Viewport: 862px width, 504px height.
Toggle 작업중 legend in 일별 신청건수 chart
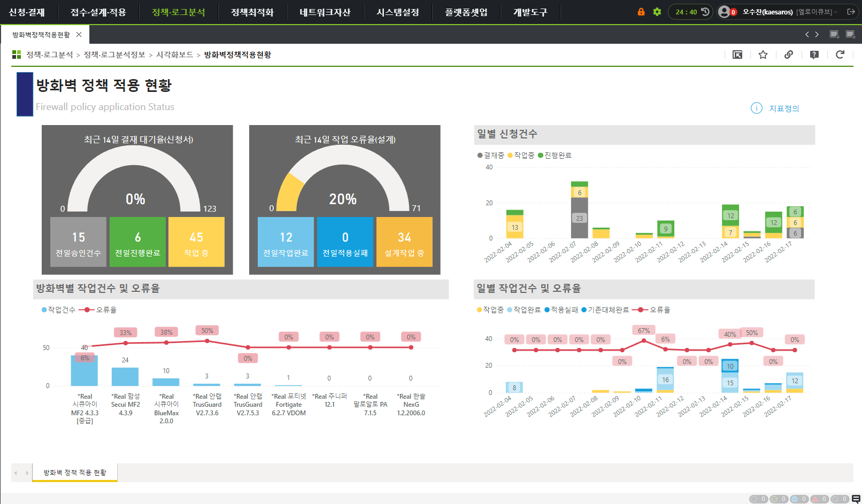[x=521, y=156]
